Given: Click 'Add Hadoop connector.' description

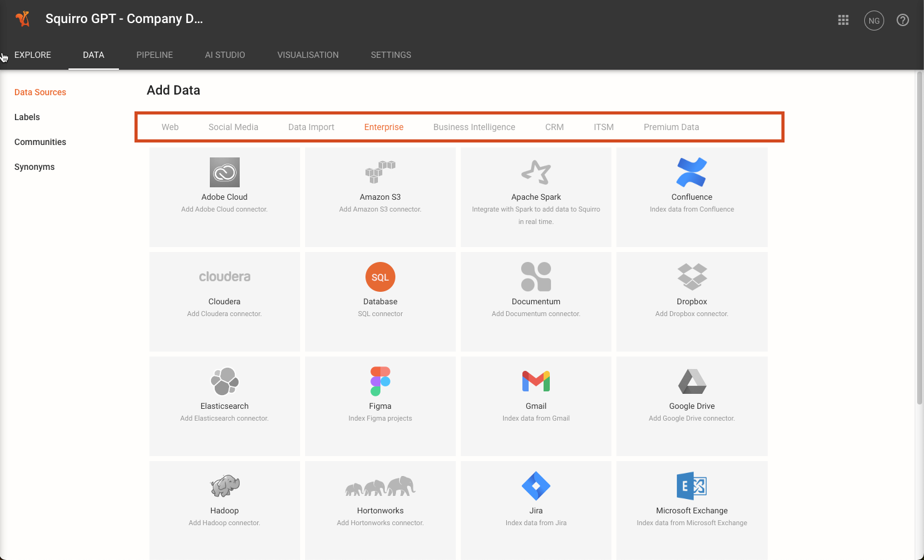Looking at the screenshot, I should click(224, 523).
